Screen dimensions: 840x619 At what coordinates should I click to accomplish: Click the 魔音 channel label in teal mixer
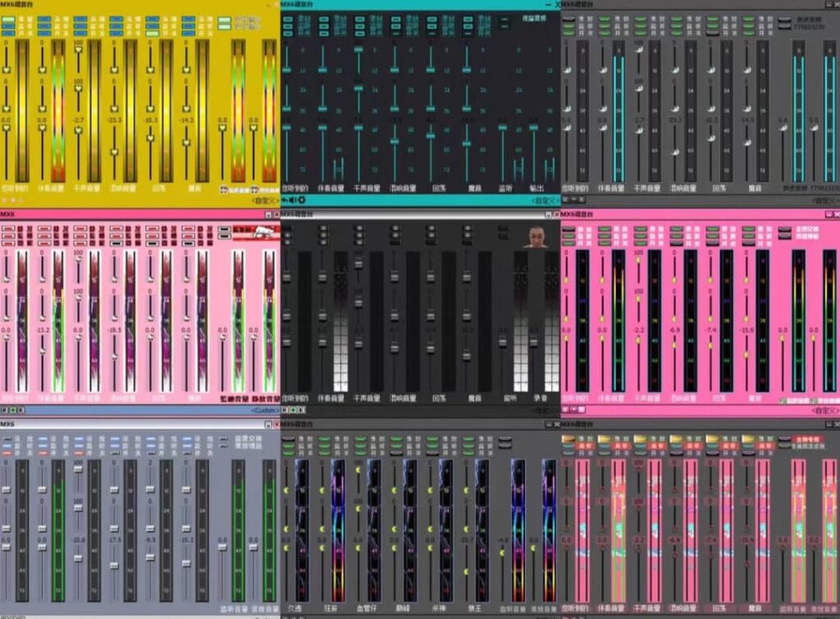(474, 188)
